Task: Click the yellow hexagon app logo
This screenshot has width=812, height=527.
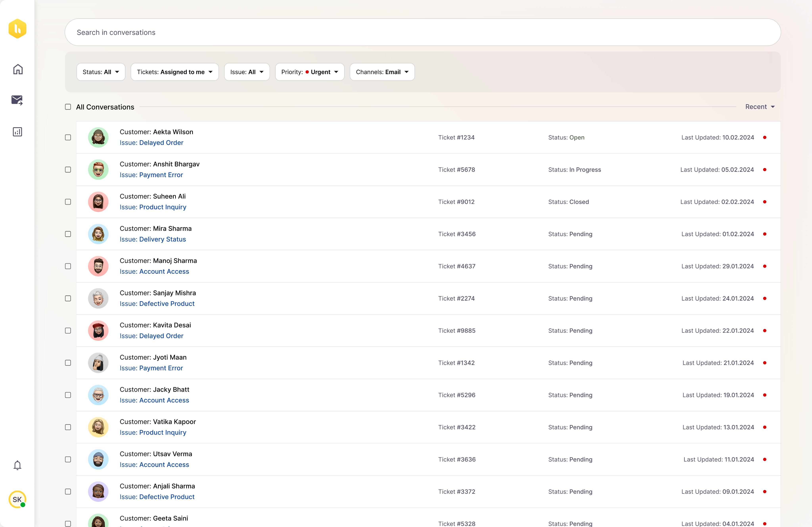Action: click(x=17, y=29)
